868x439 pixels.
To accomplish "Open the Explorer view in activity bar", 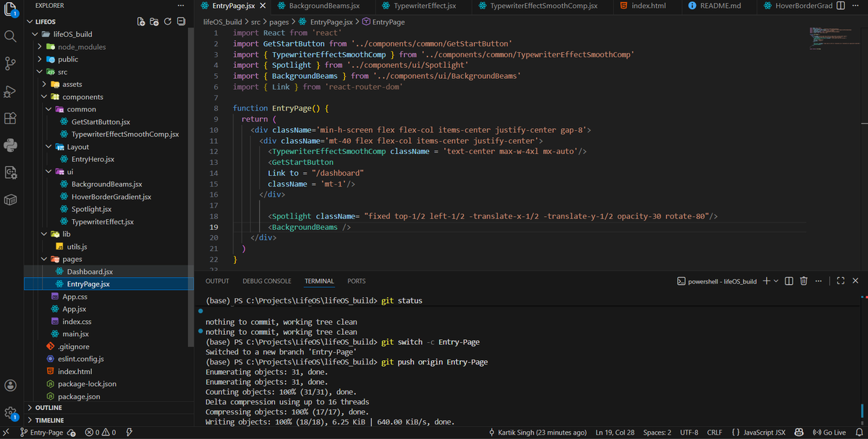I will (10, 10).
